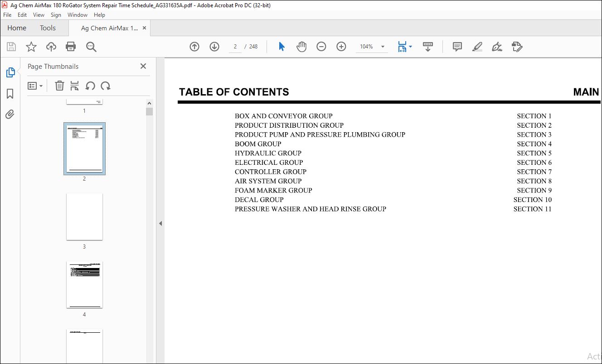Select page 1 thumbnail
This screenshot has width=602, height=364.
click(84, 102)
